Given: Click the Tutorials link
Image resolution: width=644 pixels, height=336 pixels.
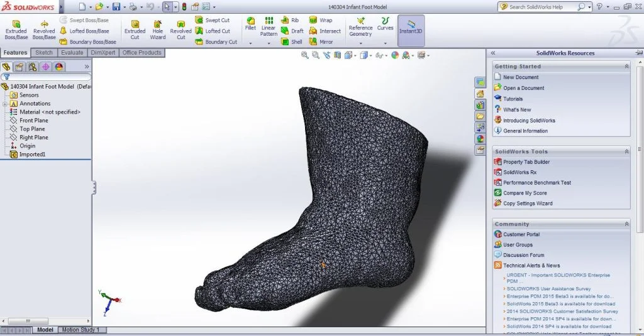Looking at the screenshot, I should (x=513, y=99).
